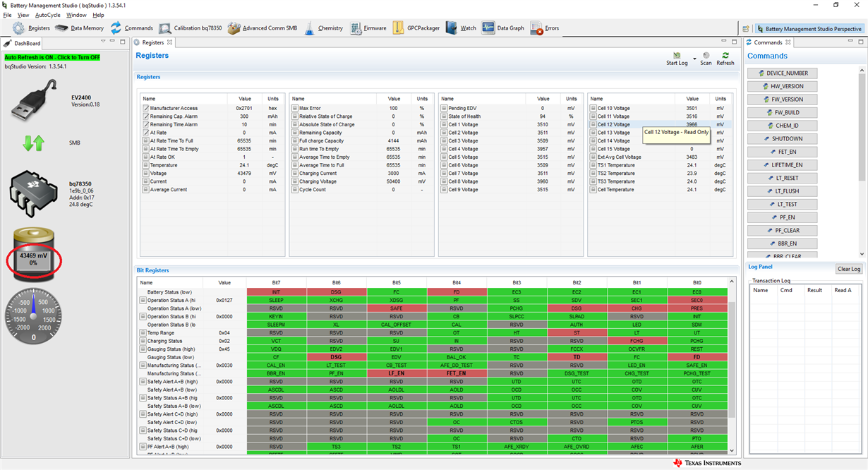Click the current gauge dial
The width and height of the screenshot is (868, 470).
[33, 317]
